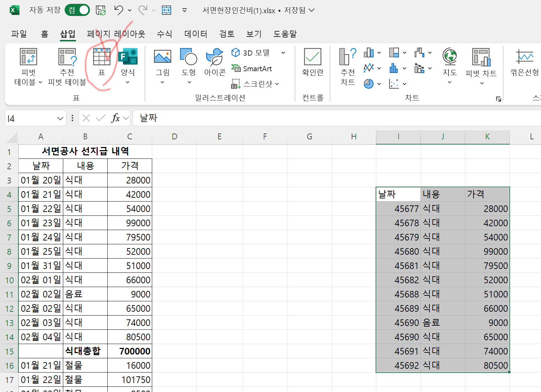
Task: Click the Undo arrow
Action: 118,10
